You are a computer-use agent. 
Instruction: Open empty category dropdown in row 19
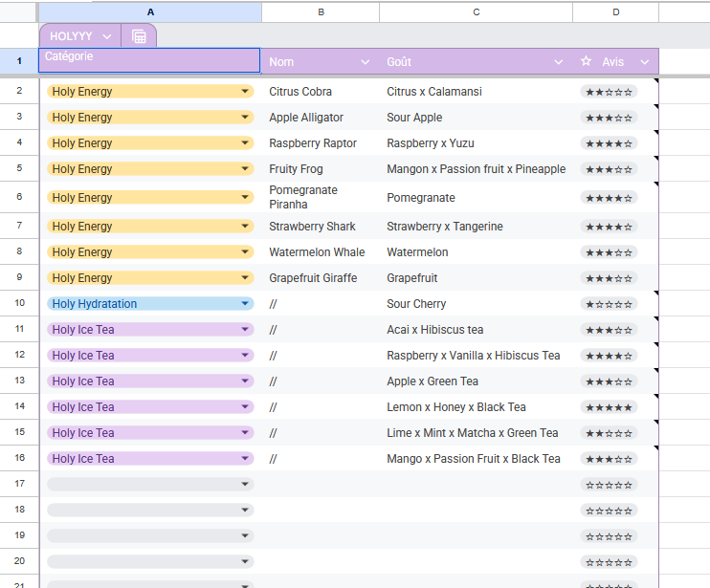[245, 535]
